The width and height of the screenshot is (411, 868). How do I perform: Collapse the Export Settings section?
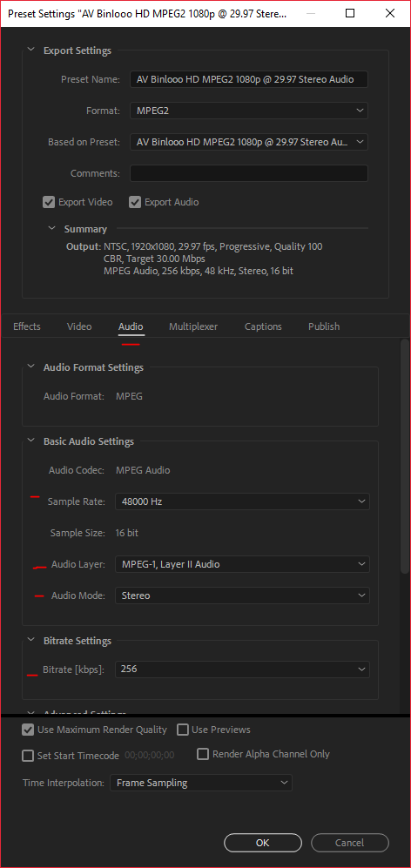coord(31,50)
